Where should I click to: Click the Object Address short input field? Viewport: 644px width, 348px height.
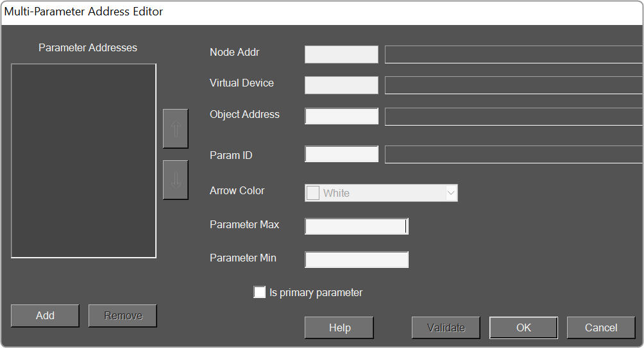click(341, 116)
